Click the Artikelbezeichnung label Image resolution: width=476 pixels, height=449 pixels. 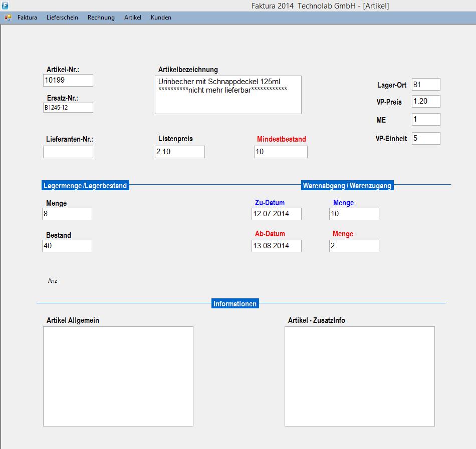point(188,70)
